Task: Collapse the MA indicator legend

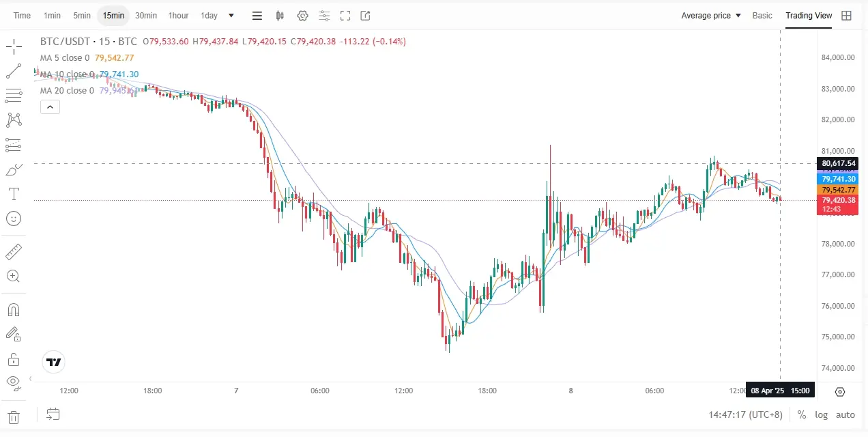Action: click(50, 107)
